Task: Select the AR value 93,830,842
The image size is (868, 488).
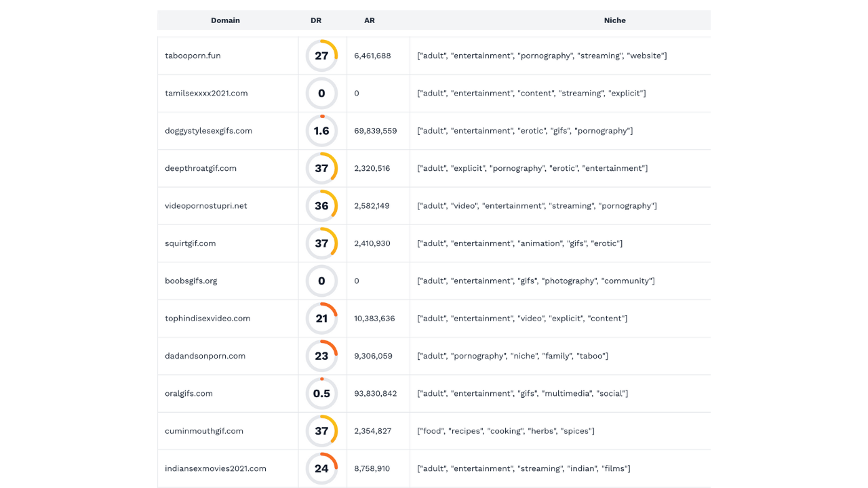Action: tap(376, 393)
